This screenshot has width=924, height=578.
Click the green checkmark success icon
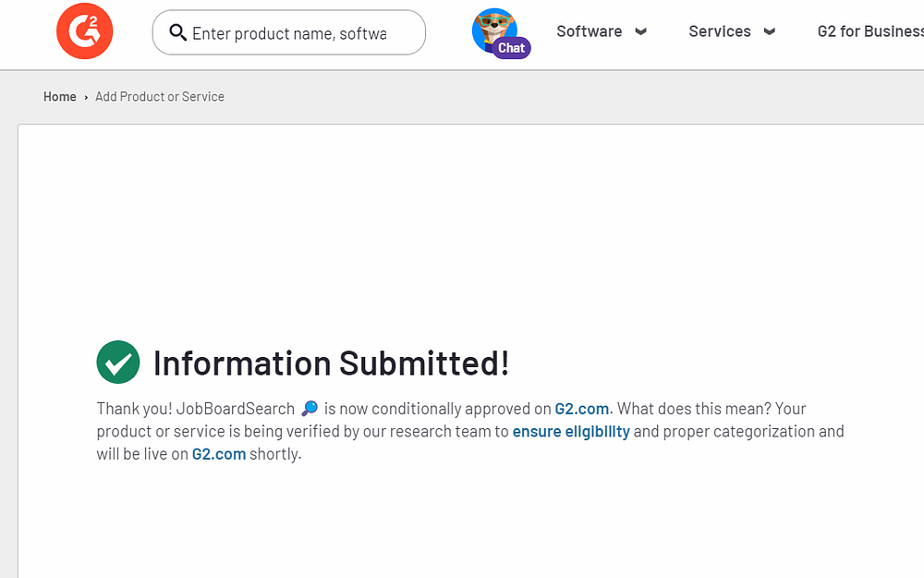pos(118,363)
